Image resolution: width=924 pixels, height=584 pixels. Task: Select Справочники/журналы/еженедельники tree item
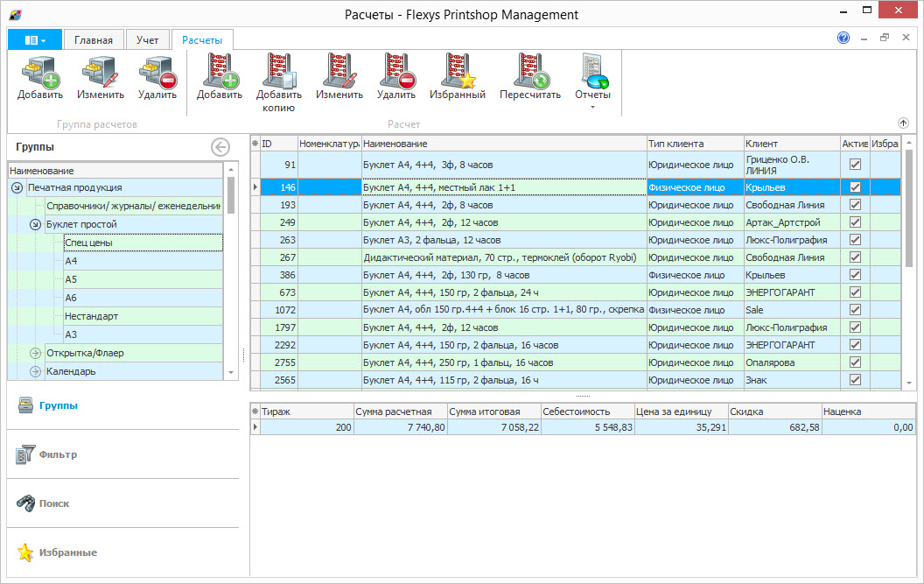134,206
